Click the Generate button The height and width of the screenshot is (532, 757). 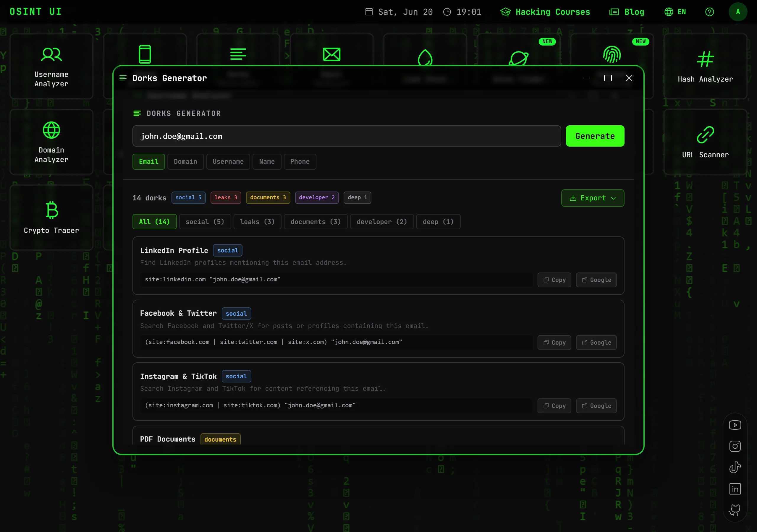[595, 136]
